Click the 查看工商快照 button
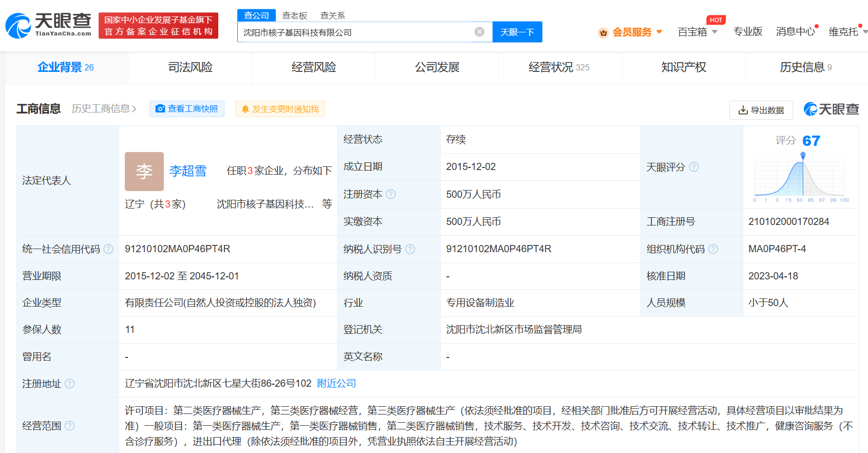 (x=187, y=109)
